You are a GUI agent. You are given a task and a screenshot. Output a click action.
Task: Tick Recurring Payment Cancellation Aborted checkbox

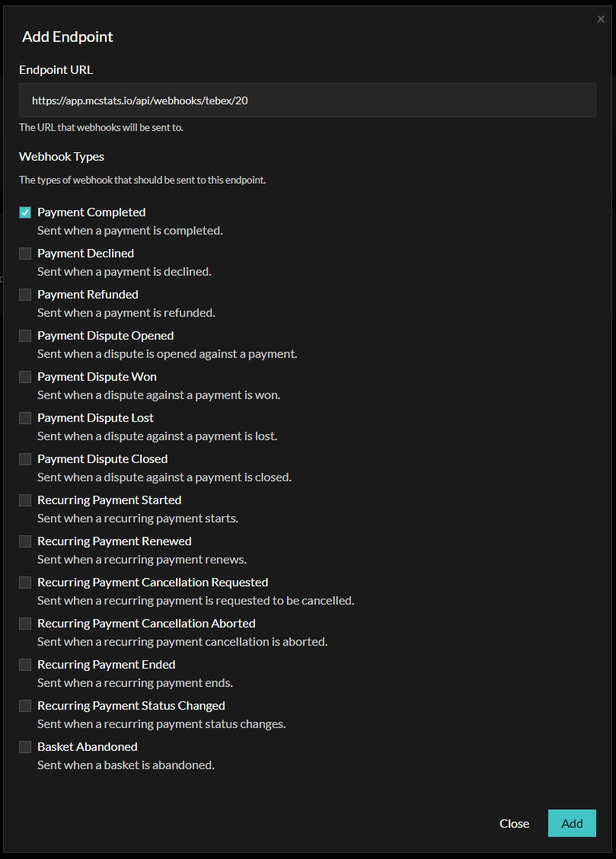pyautogui.click(x=25, y=624)
